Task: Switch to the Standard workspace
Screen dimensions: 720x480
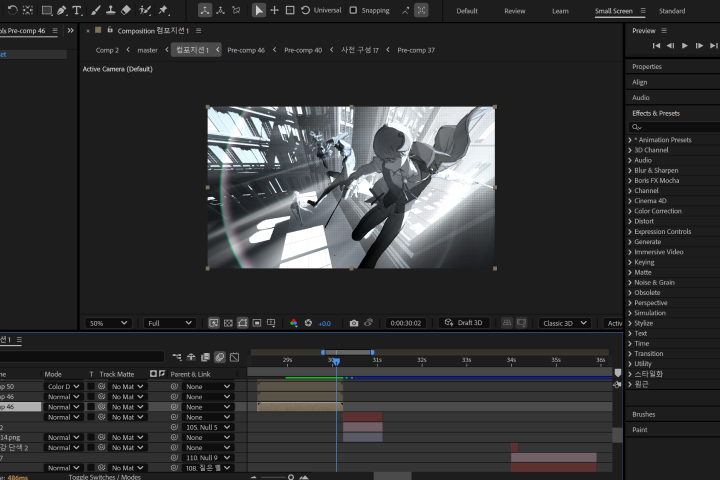Action: click(672, 11)
